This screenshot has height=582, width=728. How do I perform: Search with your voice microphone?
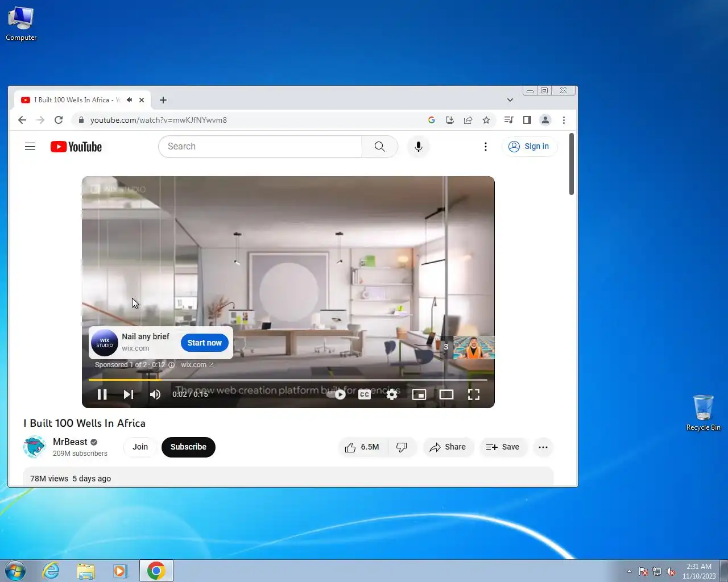click(419, 147)
